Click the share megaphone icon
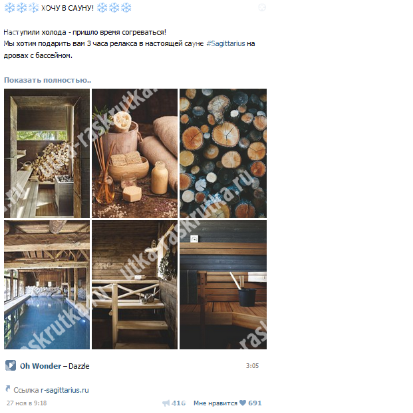 166,403
